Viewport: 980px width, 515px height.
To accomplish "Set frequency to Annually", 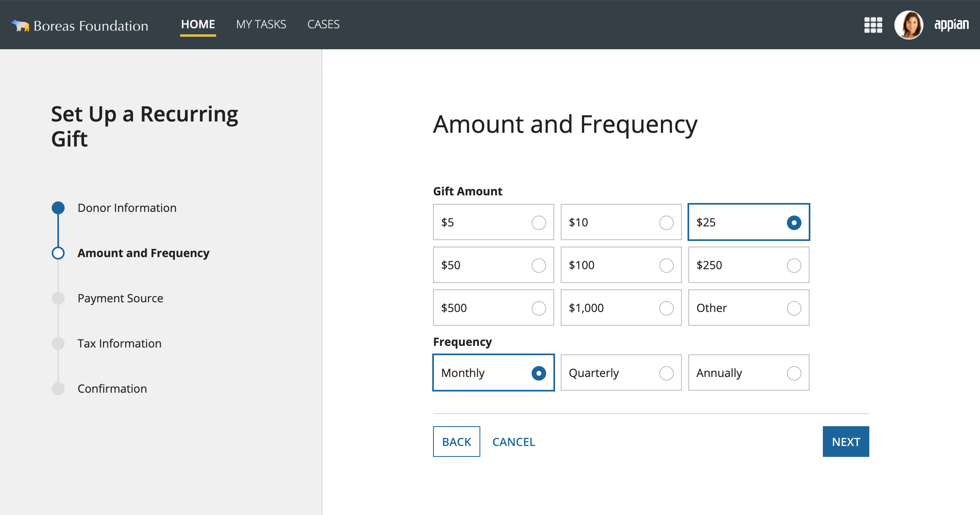I will coord(749,373).
